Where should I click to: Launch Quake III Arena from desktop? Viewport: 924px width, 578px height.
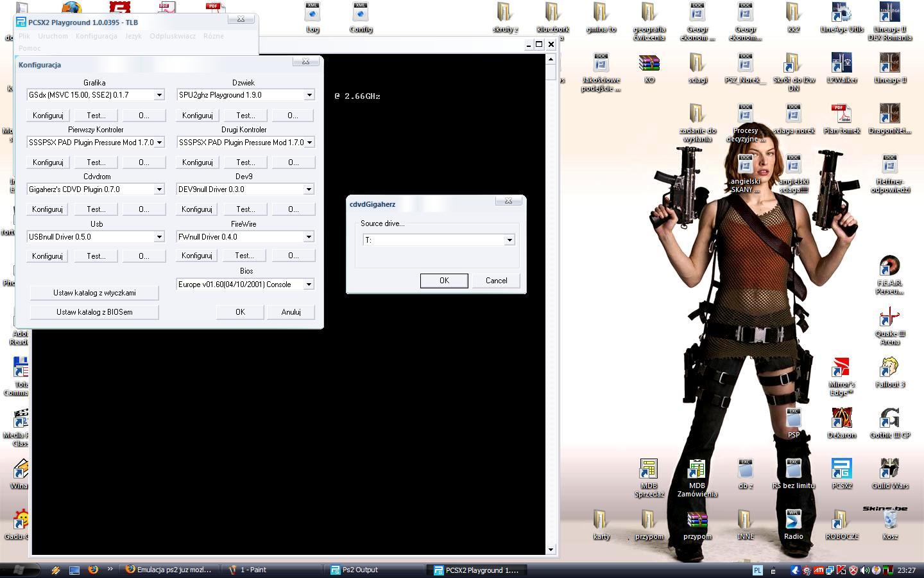890,326
